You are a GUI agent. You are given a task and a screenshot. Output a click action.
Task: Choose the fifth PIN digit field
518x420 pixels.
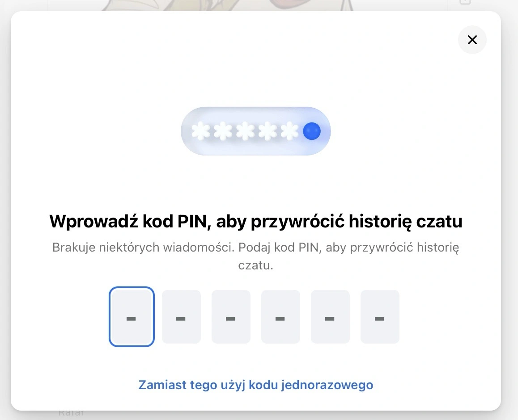point(330,317)
